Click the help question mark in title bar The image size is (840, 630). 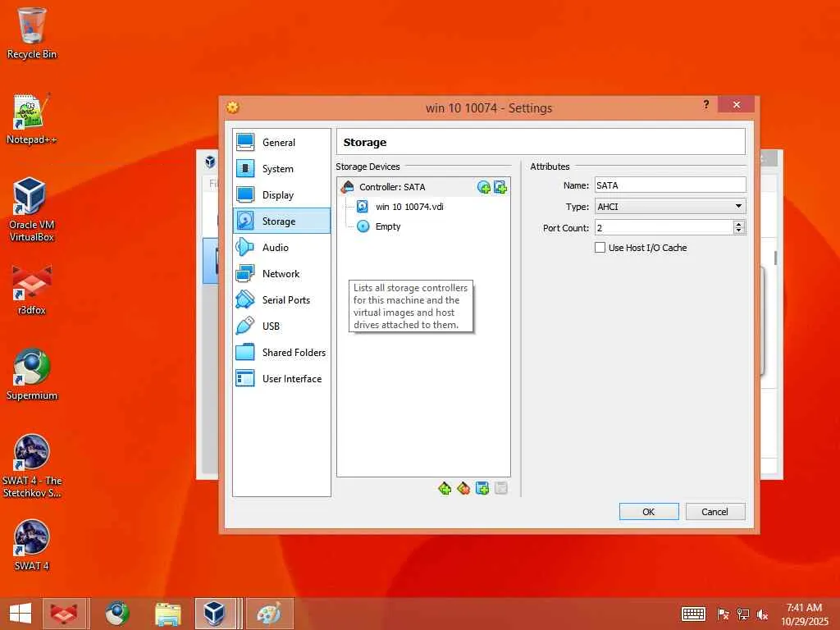click(x=706, y=104)
